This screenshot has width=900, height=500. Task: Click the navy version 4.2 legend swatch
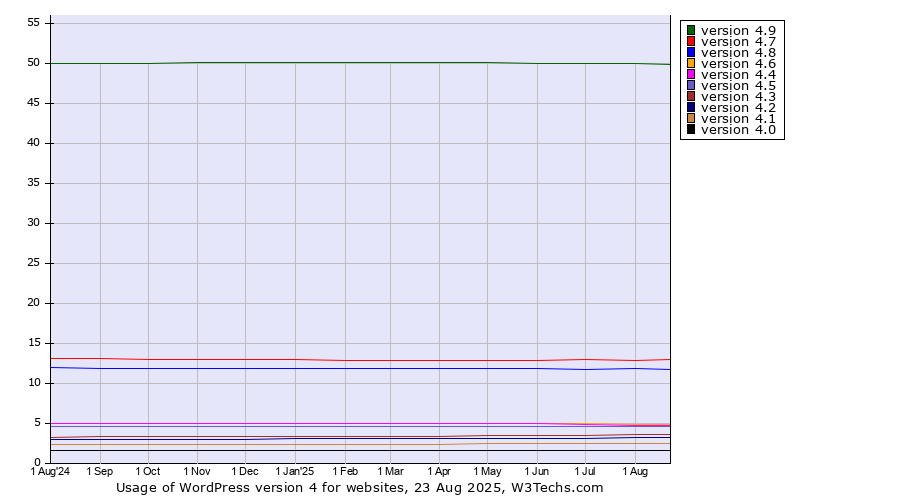691,107
